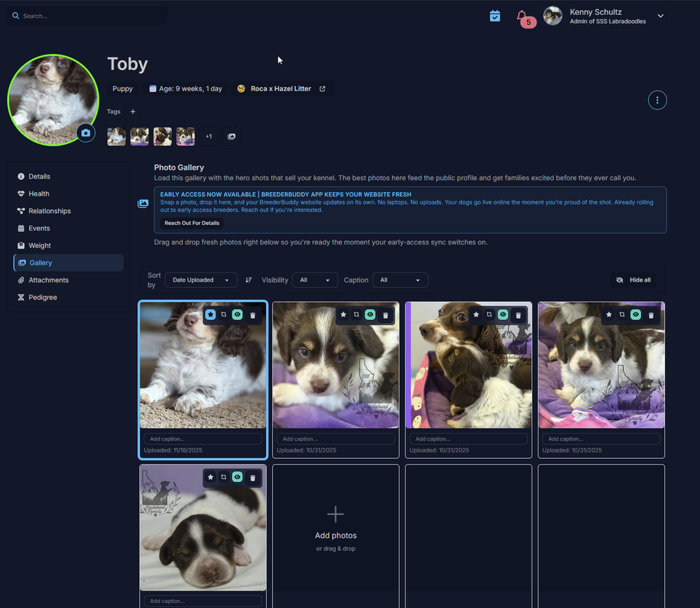Screen dimensions: 700x608
Task: Favorite the first puppy photo using the star icon
Action: click(x=210, y=315)
